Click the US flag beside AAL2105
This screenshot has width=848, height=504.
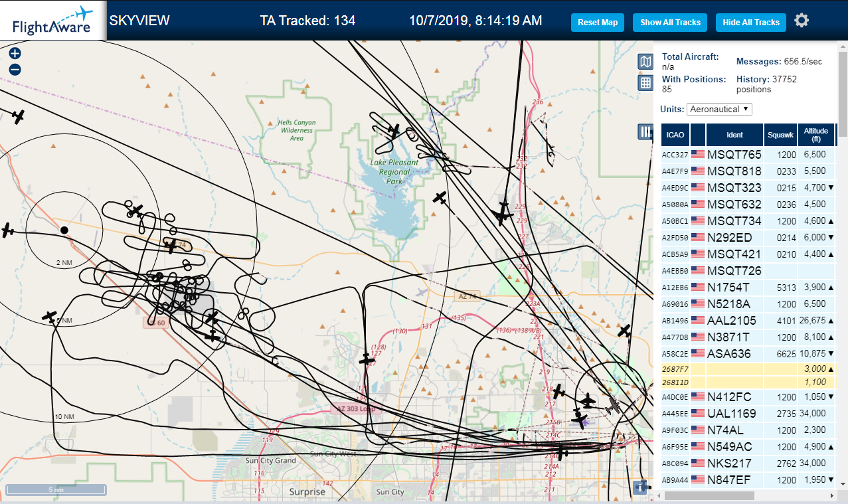698,320
